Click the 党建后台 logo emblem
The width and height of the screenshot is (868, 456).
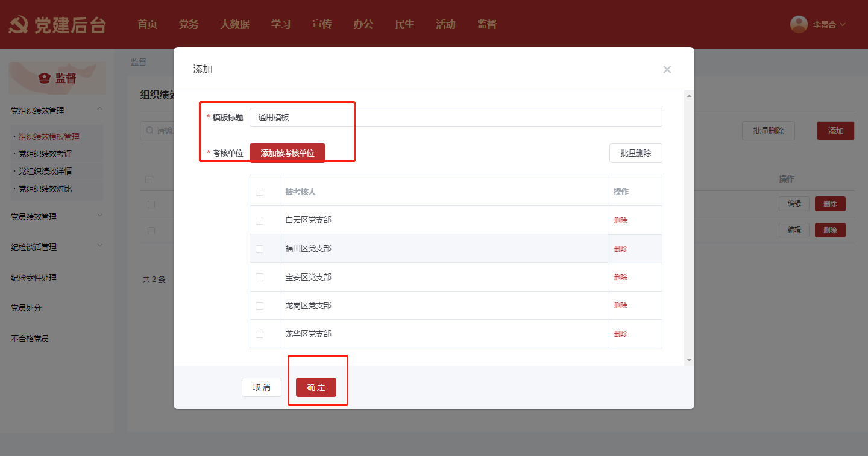pyautogui.click(x=19, y=25)
